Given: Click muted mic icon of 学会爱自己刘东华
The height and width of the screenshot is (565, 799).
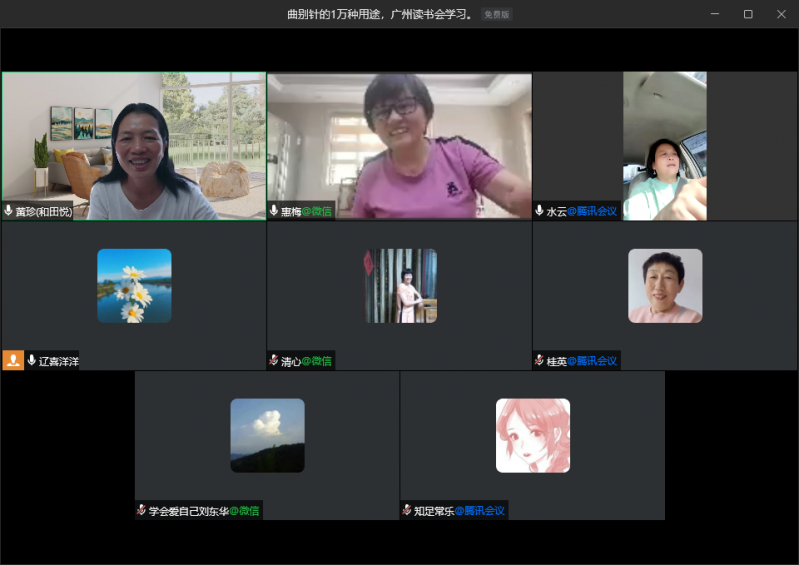Looking at the screenshot, I should click(x=142, y=510).
